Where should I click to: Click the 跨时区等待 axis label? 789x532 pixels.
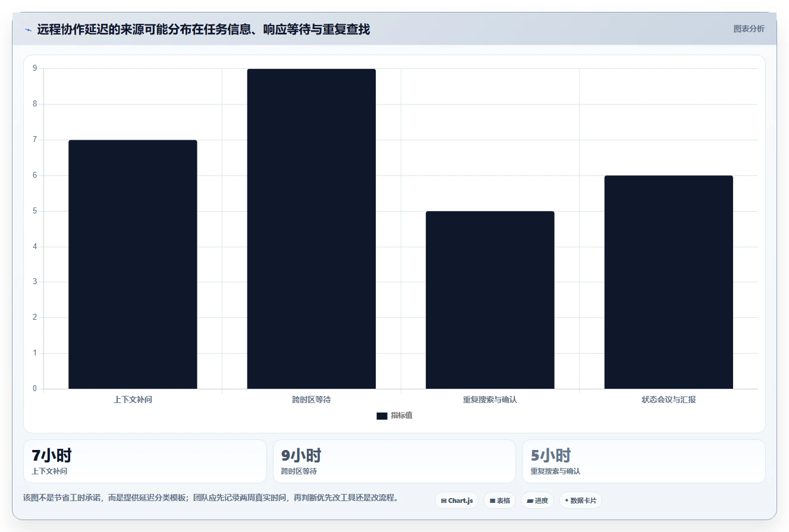(312, 399)
